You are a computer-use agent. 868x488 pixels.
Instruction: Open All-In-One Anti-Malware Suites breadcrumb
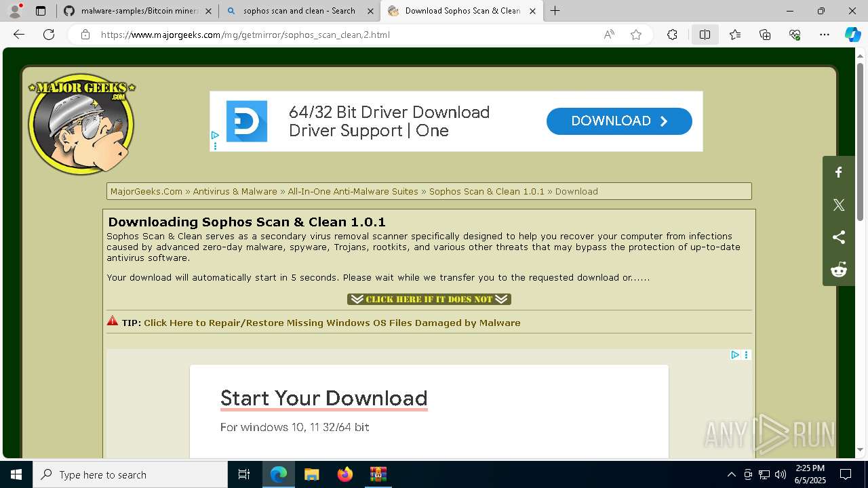[x=353, y=191]
